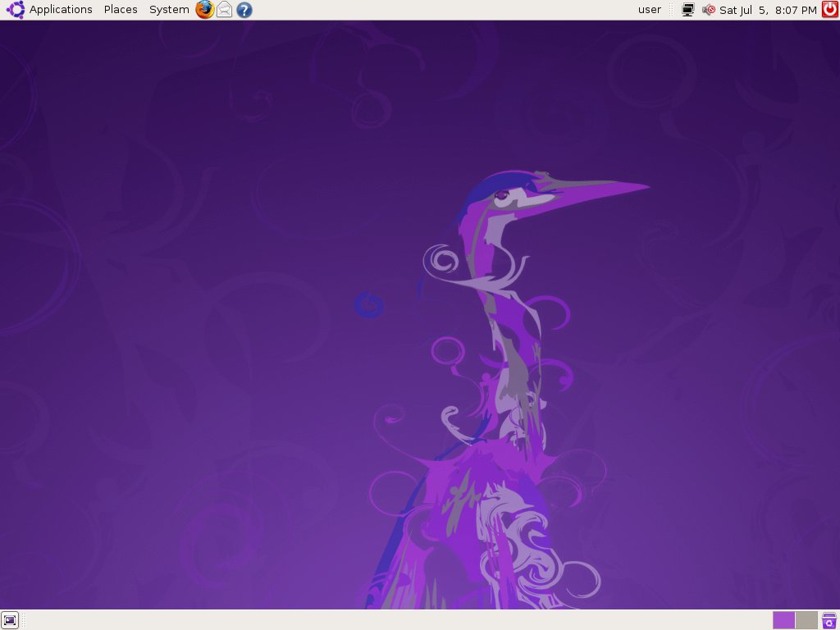Image resolution: width=840 pixels, height=630 pixels.
Task: Open the Help blue question mark icon
Action: tap(244, 10)
